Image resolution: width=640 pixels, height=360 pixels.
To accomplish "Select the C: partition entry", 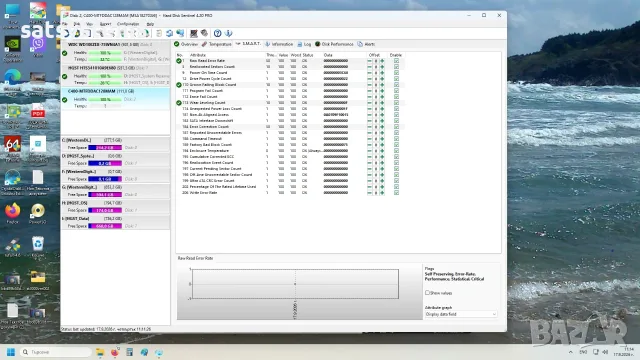I will click(116, 144).
